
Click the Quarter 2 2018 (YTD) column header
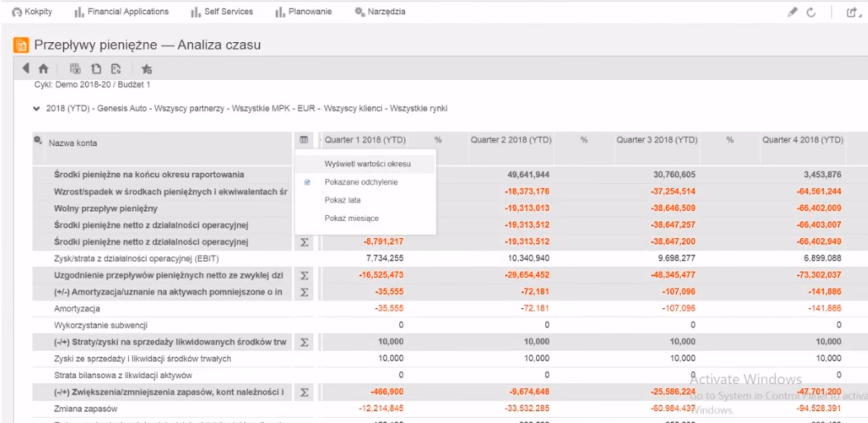coord(510,140)
